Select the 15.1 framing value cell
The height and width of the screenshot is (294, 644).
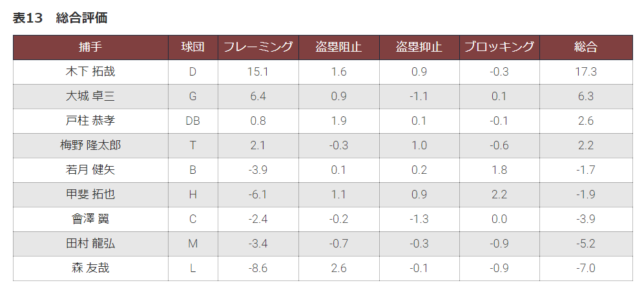[x=258, y=72]
